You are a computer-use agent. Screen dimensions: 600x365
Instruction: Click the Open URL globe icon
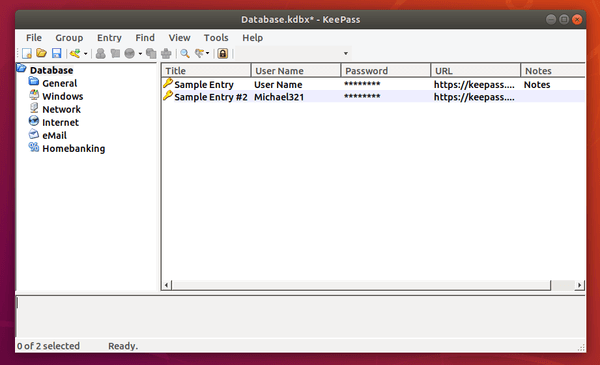coord(130,53)
